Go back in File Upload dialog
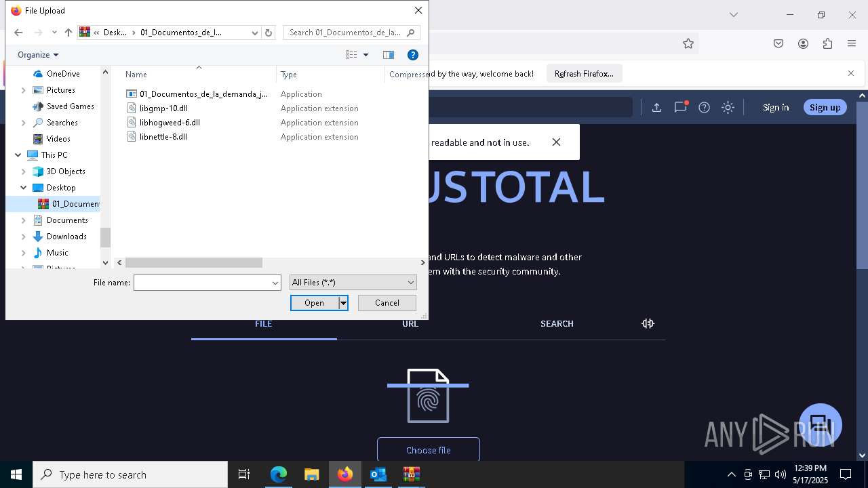 18,33
